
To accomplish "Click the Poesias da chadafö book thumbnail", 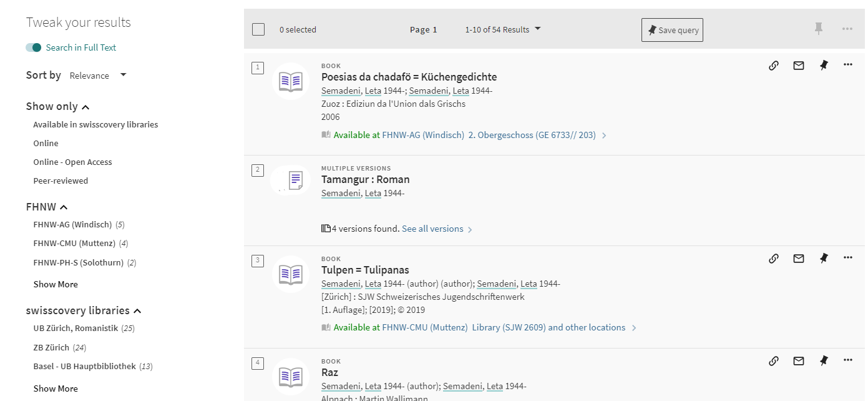I will click(x=291, y=81).
